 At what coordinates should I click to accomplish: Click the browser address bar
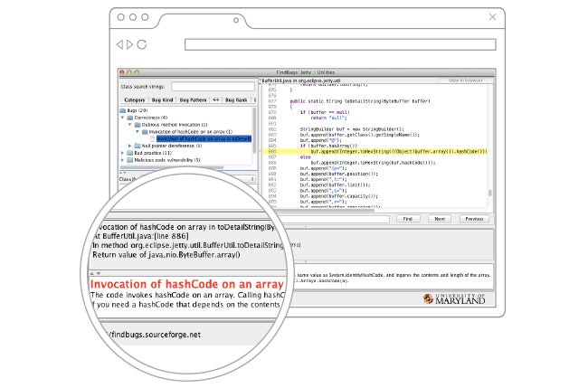coord(340,44)
